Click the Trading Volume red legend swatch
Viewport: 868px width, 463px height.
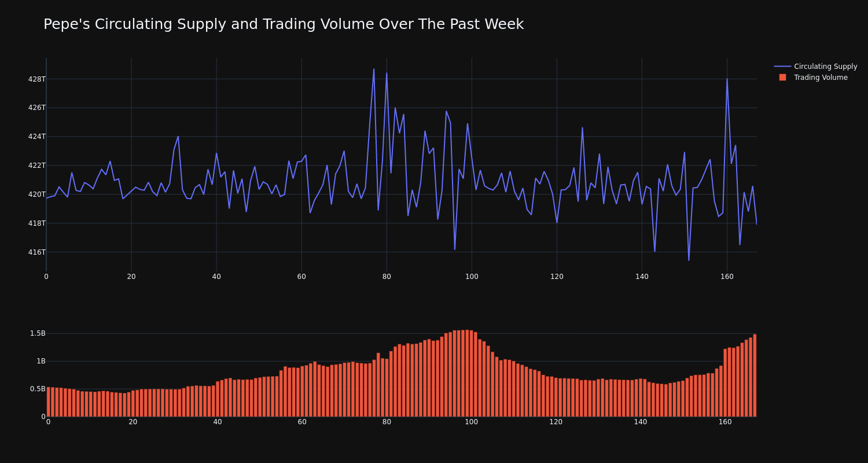pos(782,78)
